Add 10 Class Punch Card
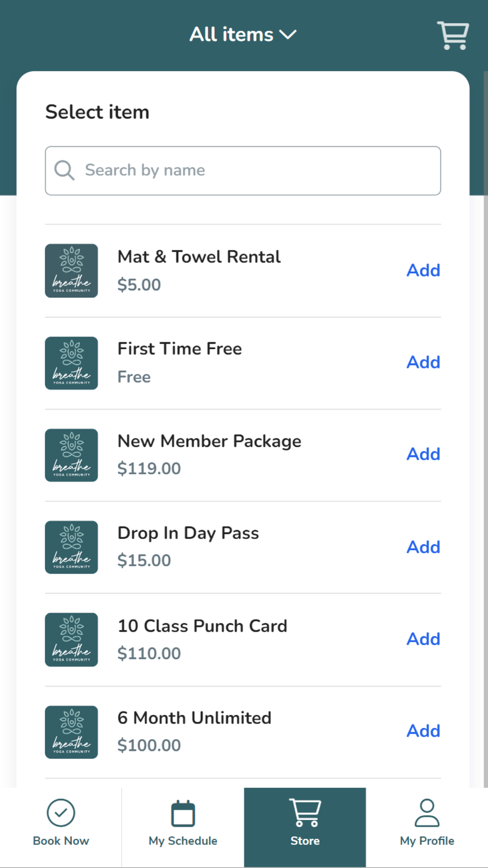Viewport: 488px width, 868px height. [423, 639]
